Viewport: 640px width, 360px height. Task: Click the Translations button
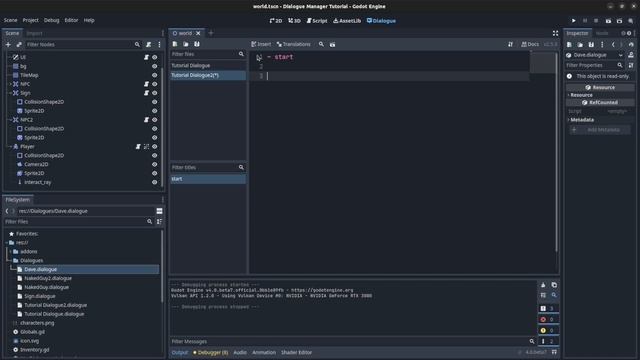click(293, 44)
